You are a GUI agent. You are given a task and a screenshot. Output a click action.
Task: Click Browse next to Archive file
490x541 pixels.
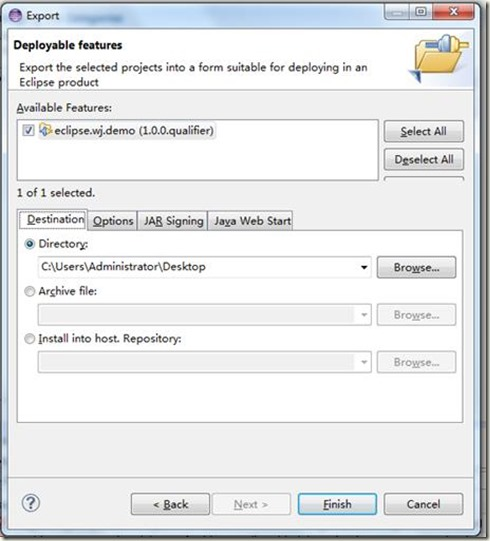click(416, 315)
